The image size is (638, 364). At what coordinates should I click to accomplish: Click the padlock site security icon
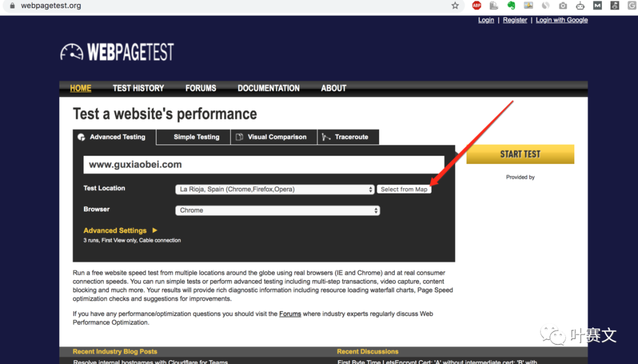point(11,6)
